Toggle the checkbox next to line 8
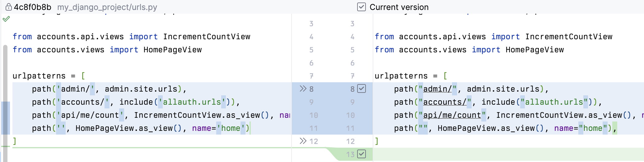644x162 pixels. [x=362, y=89]
